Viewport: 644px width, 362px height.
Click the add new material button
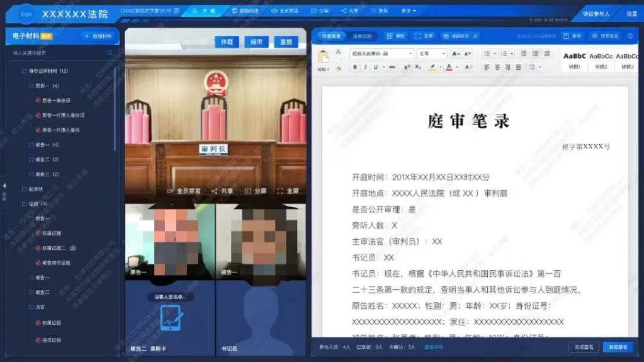[x=98, y=36]
